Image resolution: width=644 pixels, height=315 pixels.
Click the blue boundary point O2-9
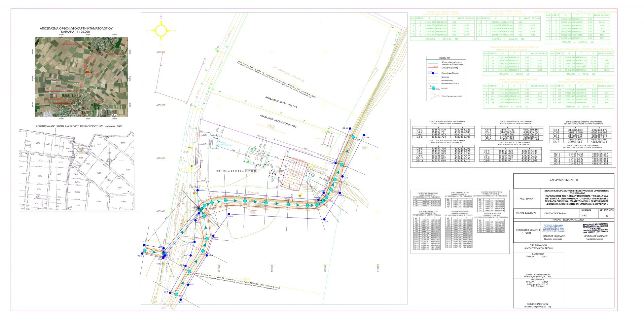[364, 135]
